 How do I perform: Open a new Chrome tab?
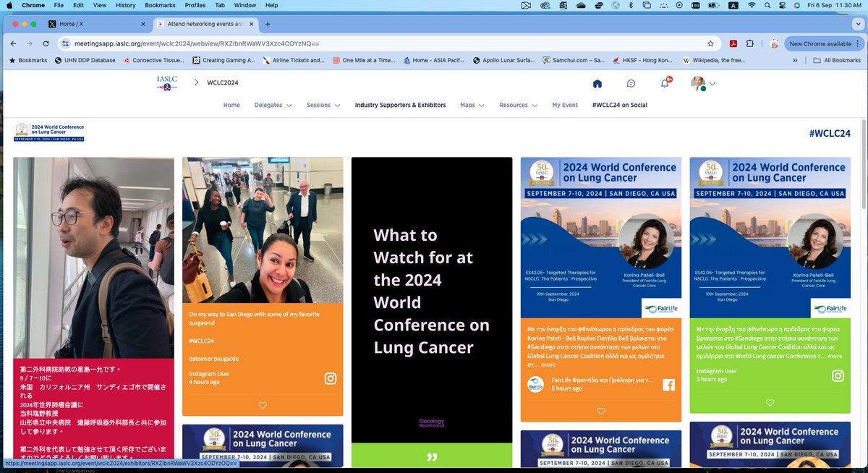268,24
